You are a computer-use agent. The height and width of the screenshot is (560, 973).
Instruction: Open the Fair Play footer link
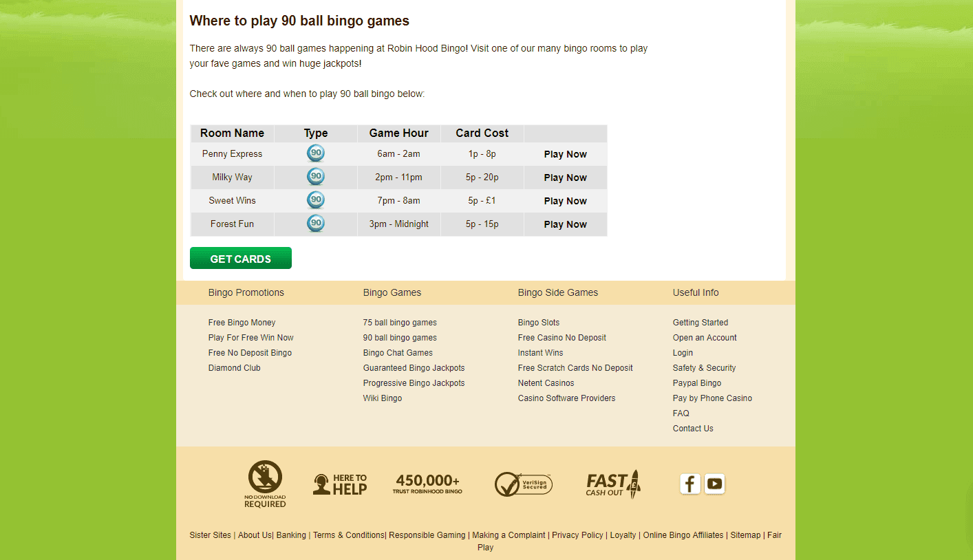tap(774, 535)
